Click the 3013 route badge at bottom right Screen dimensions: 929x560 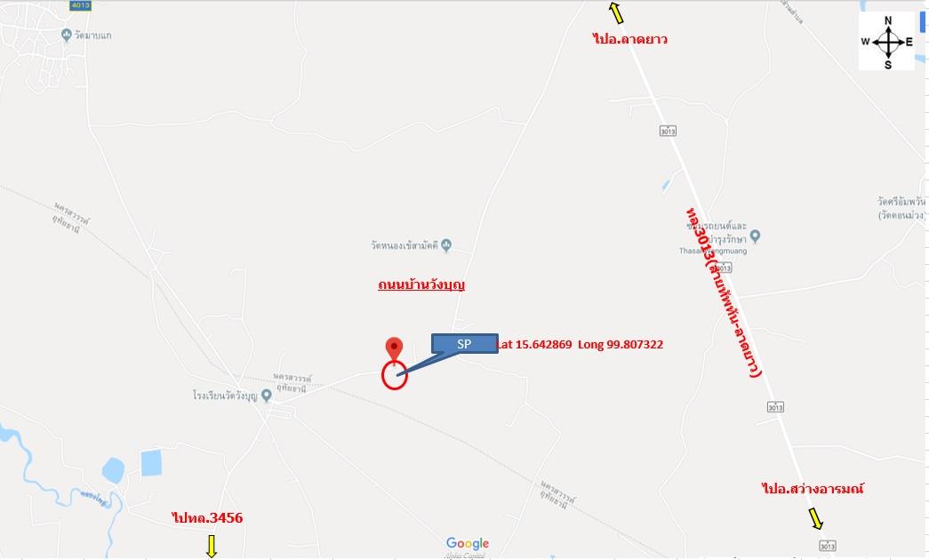tap(828, 546)
